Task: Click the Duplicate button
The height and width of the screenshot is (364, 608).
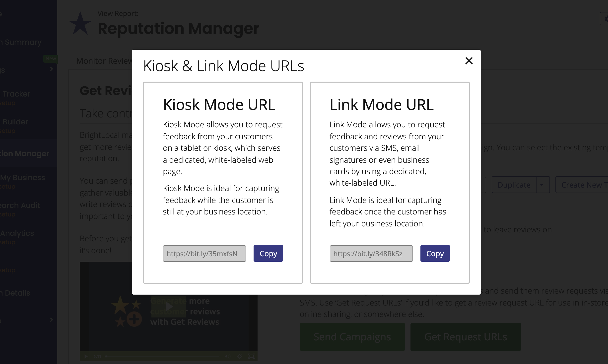Action: 514,185
